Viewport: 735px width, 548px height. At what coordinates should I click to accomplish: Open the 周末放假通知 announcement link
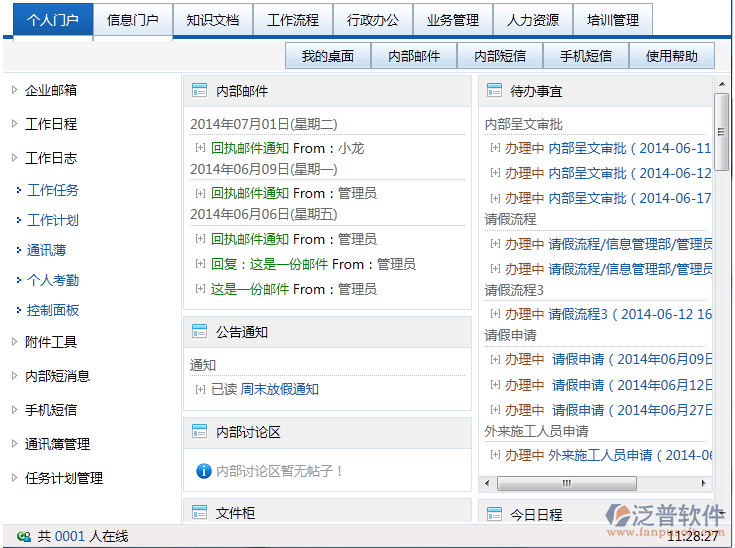280,389
